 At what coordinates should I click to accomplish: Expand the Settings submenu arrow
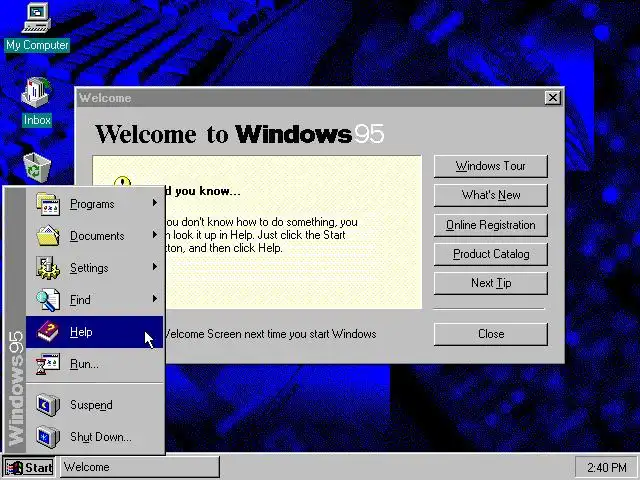click(155, 267)
